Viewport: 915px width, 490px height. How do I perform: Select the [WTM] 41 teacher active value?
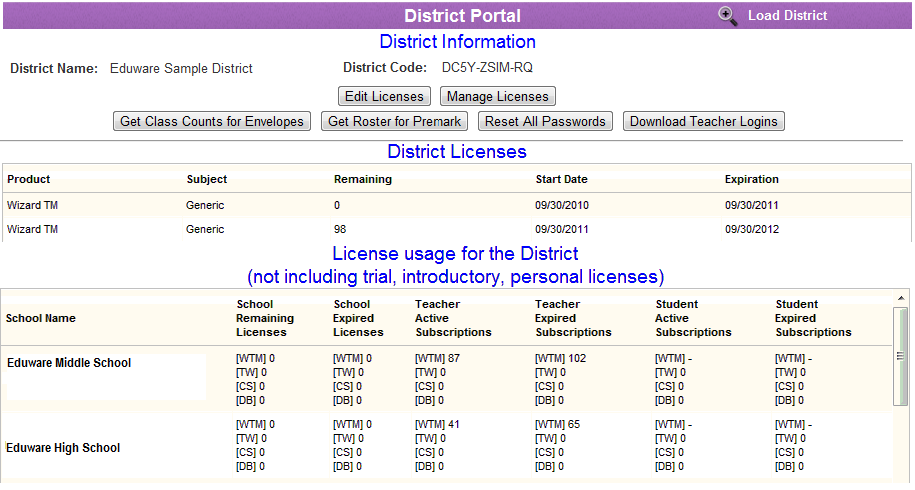[437, 424]
